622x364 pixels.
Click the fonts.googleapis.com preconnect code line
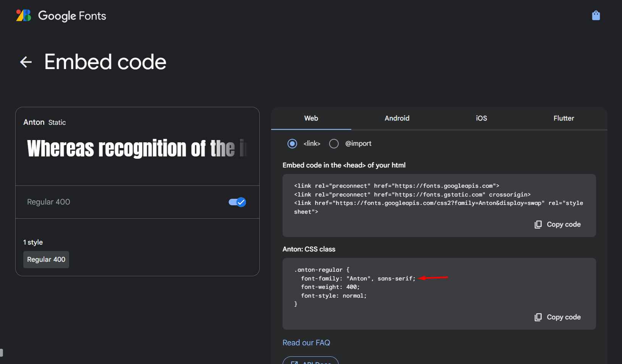(397, 186)
